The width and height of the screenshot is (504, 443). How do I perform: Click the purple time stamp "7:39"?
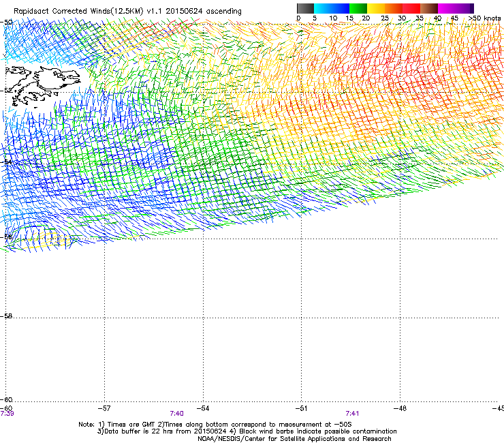click(7, 414)
